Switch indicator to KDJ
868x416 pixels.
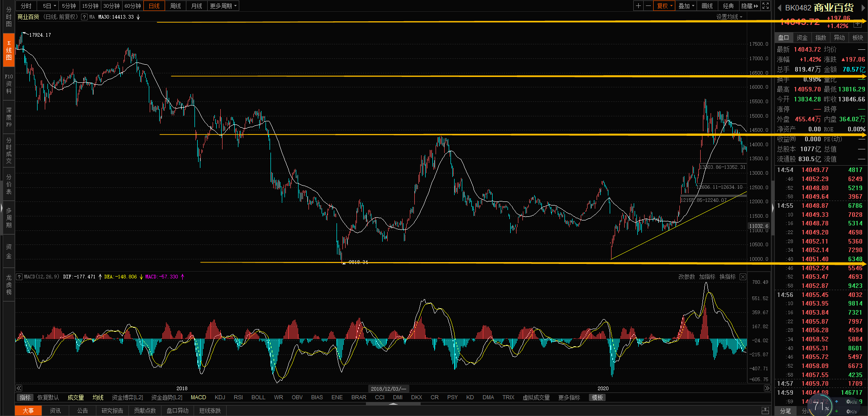point(220,397)
